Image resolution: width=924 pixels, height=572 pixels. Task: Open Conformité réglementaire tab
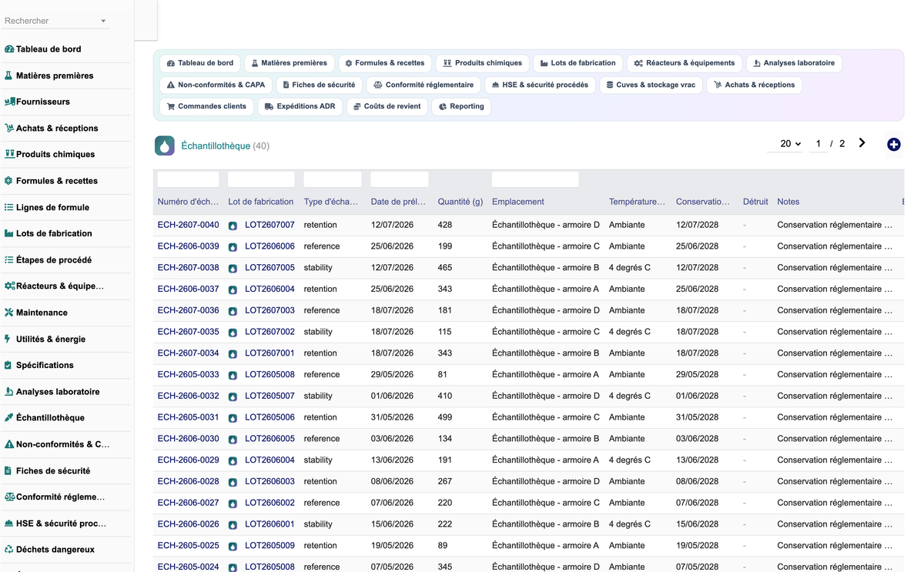(423, 85)
